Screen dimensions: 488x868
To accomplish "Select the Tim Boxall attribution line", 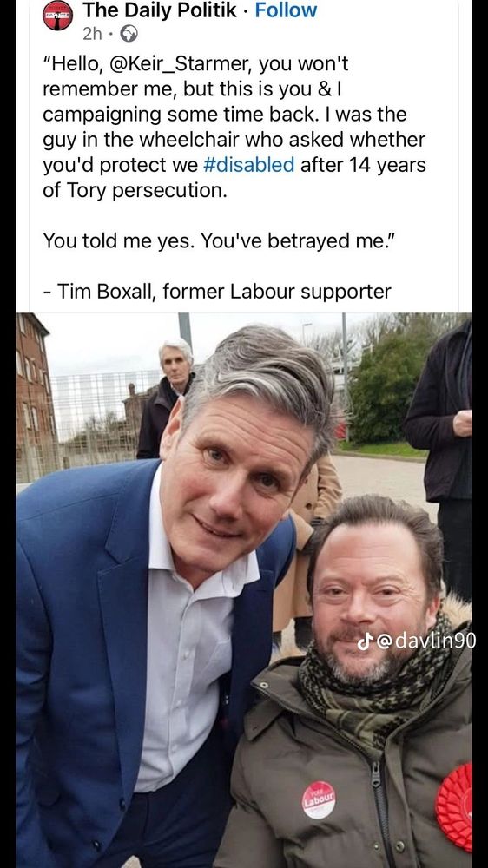I will [x=217, y=291].
